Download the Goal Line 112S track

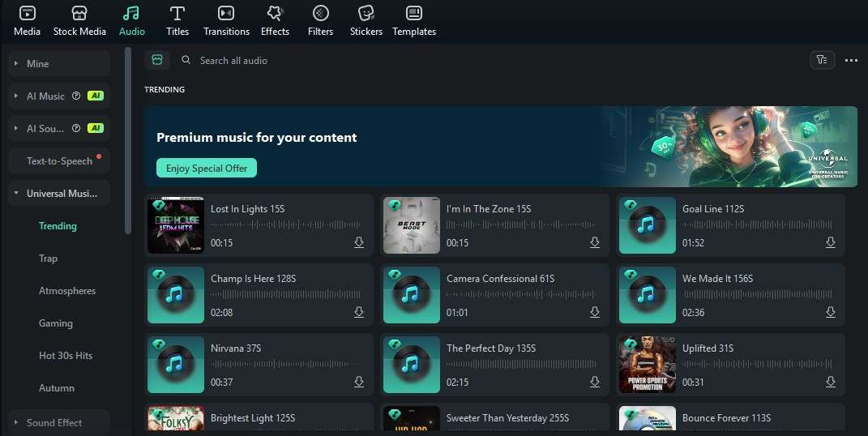pos(831,242)
